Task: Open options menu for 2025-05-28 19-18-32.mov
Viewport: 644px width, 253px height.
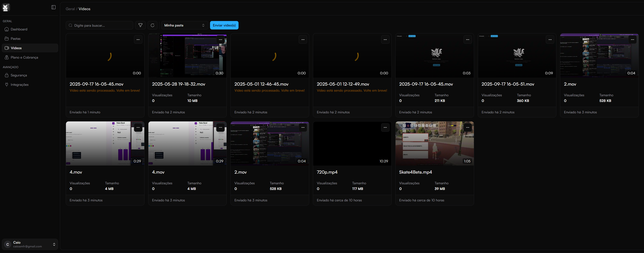Action: [221, 40]
